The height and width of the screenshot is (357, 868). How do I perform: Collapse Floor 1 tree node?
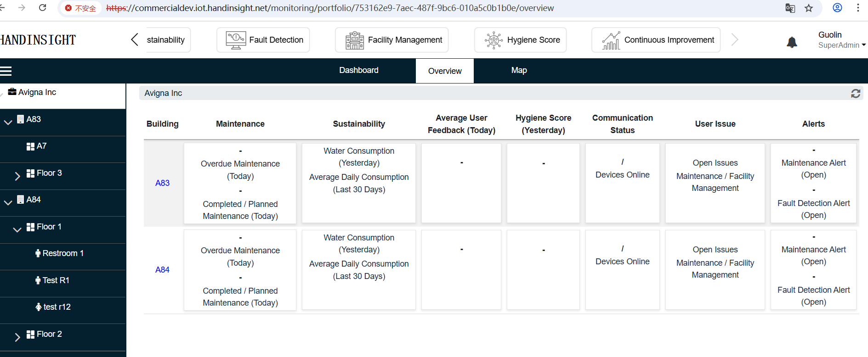coord(17,229)
